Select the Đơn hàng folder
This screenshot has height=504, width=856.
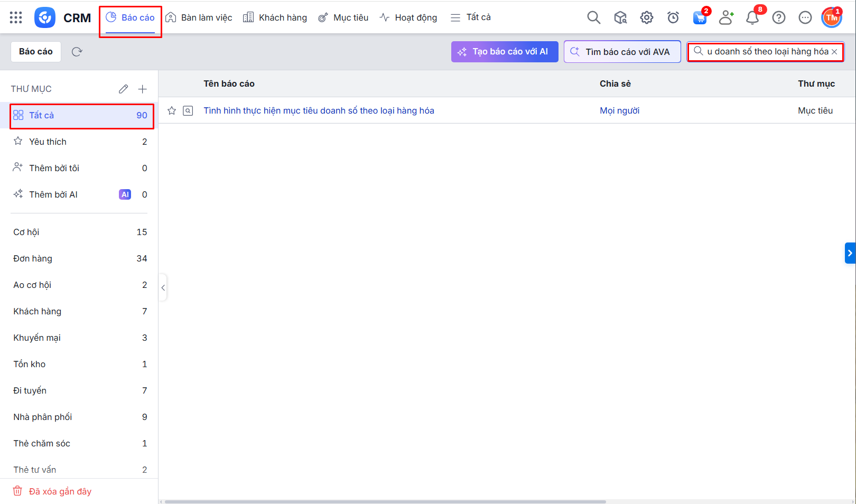click(x=33, y=258)
